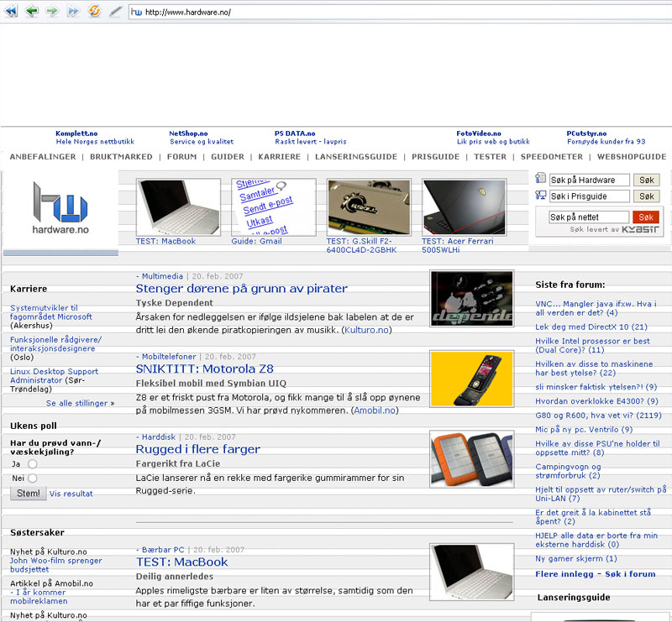Open Rugged i flere farger headline

pyautogui.click(x=198, y=449)
